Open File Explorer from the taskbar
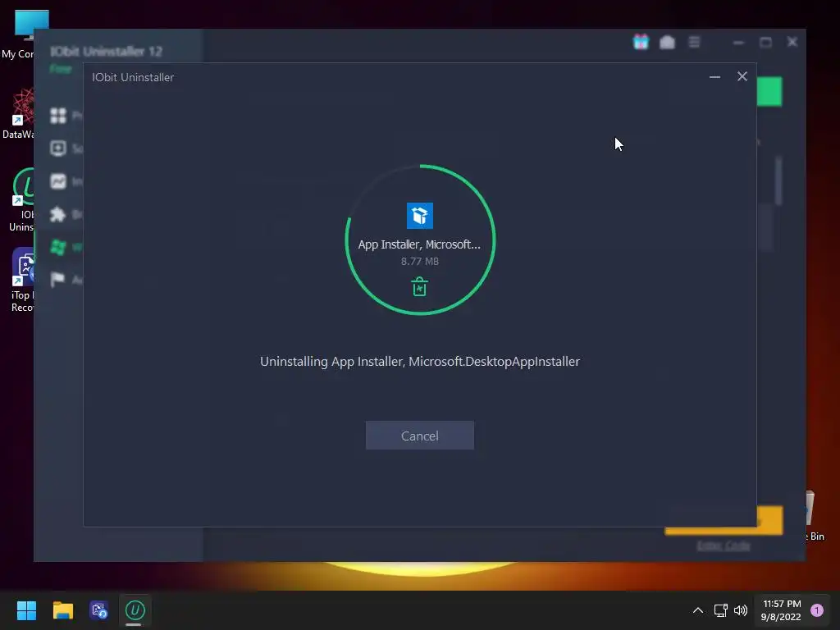840x630 pixels. coord(62,610)
